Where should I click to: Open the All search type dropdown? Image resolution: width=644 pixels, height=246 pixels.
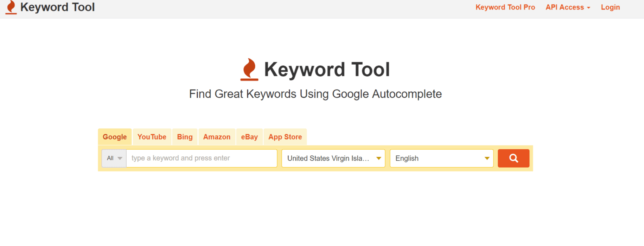pyautogui.click(x=114, y=158)
